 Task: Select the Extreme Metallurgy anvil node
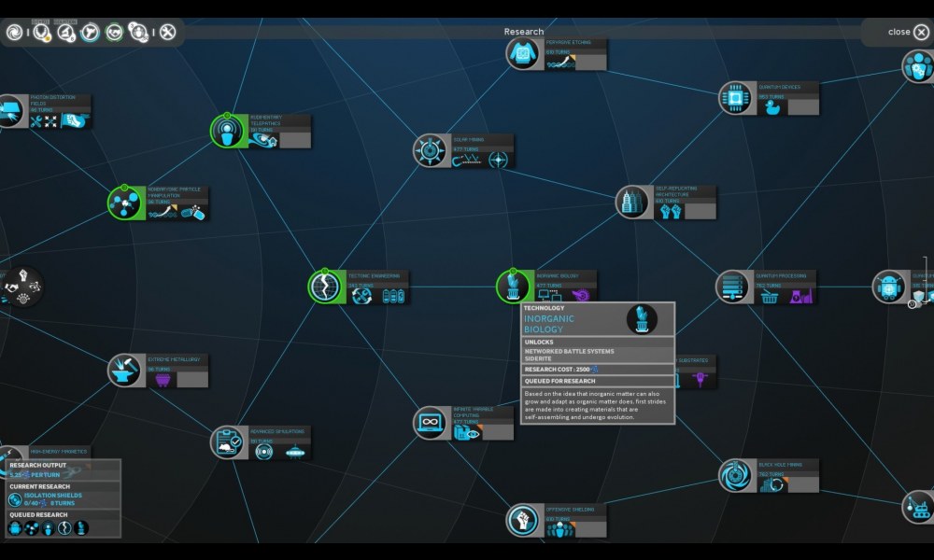point(124,371)
